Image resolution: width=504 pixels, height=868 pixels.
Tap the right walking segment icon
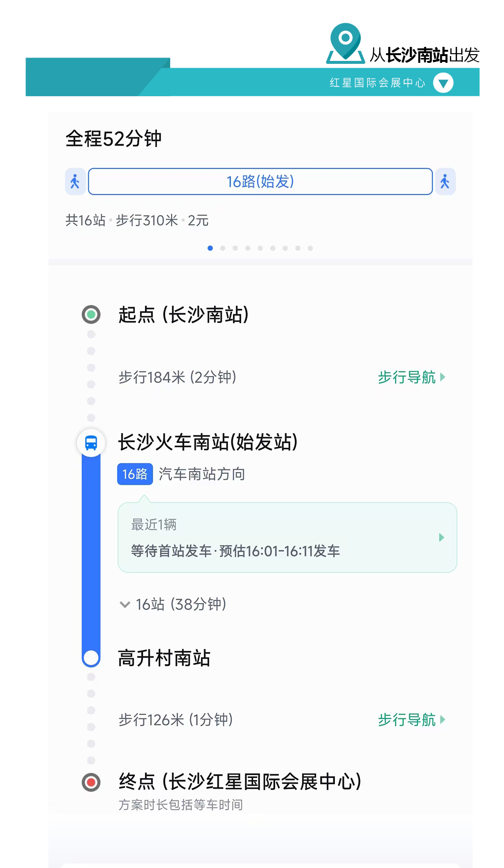point(445,182)
